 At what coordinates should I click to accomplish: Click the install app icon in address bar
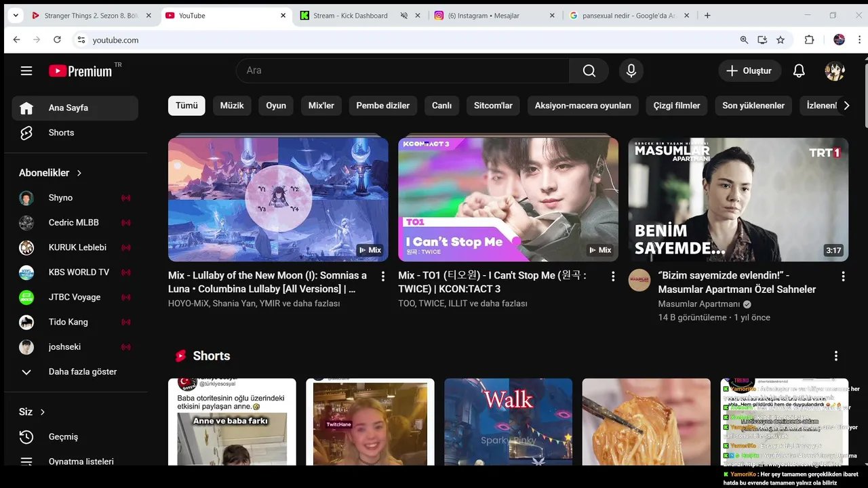(762, 40)
